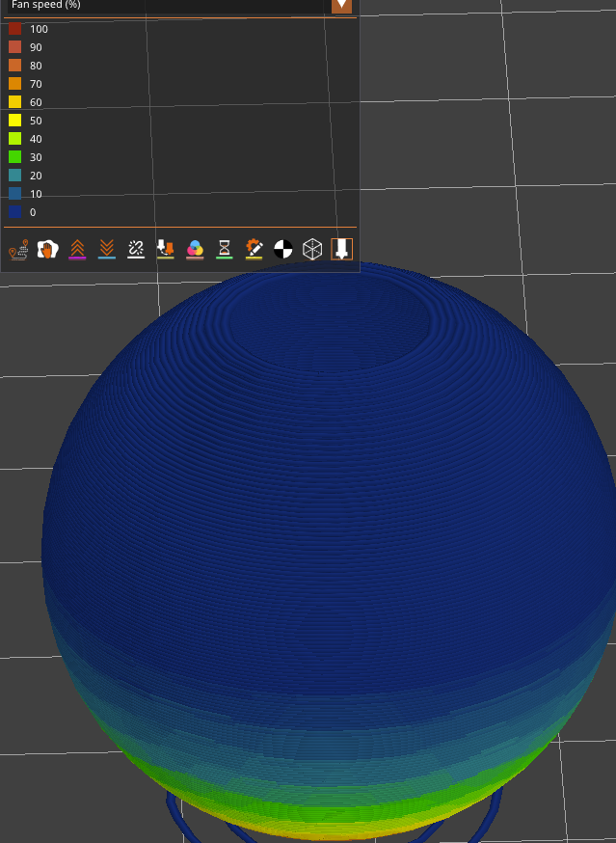Toggle Retractions up-arrows icon
The height and width of the screenshot is (843, 616).
77,250
